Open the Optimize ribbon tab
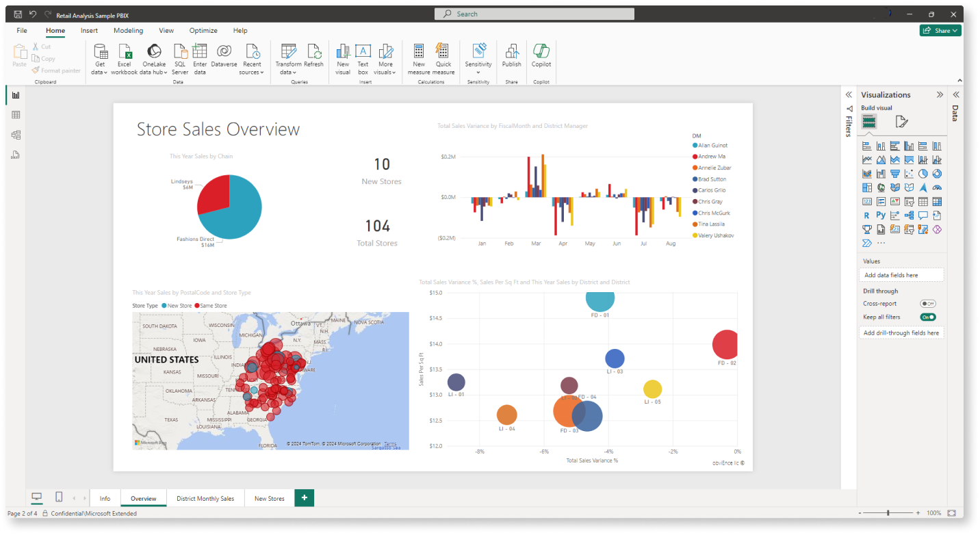This screenshot has height=535, width=980. click(x=203, y=31)
